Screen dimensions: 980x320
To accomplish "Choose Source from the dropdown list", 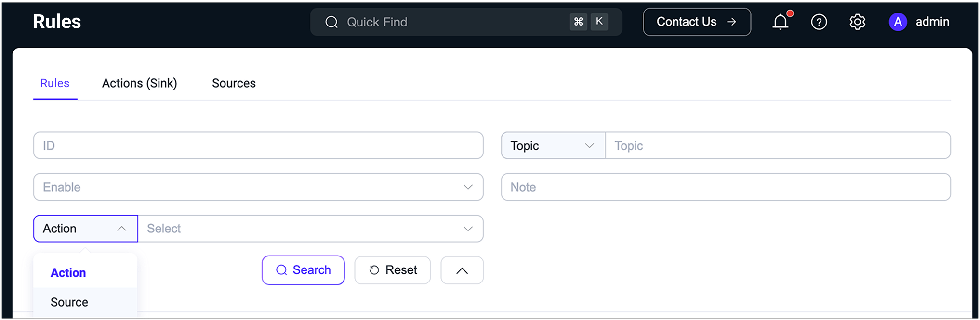I will [69, 302].
